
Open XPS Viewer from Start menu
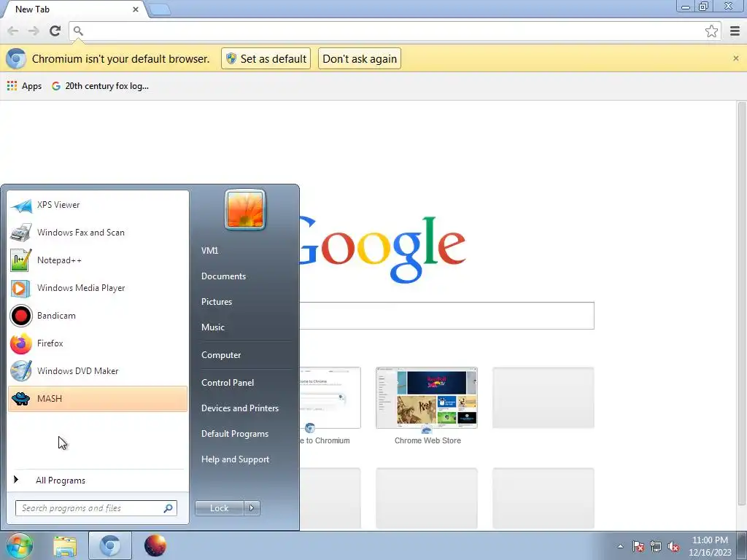(x=98, y=205)
